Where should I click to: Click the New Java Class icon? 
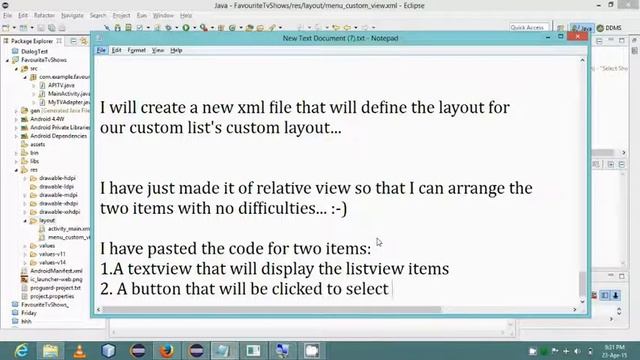[232, 28]
